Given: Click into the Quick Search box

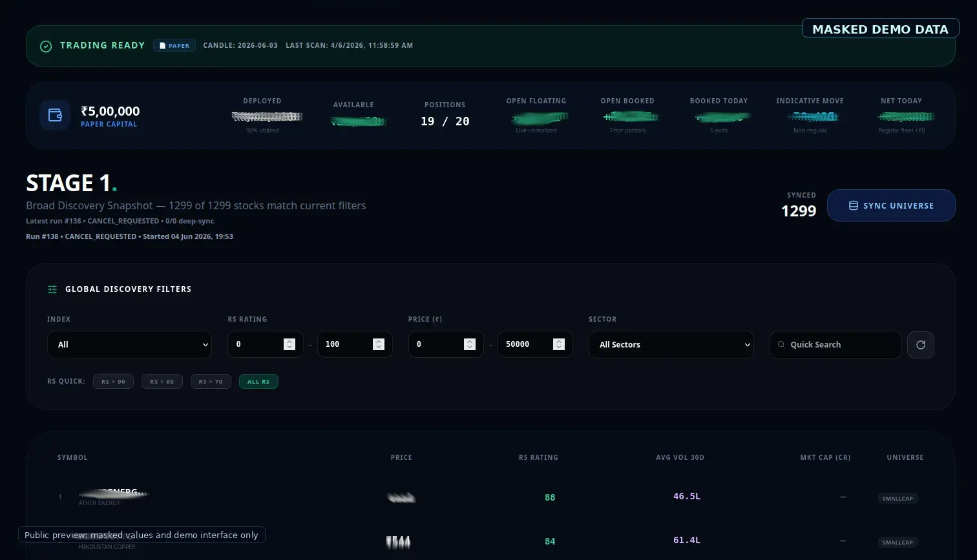Looking at the screenshot, I should 835,345.
